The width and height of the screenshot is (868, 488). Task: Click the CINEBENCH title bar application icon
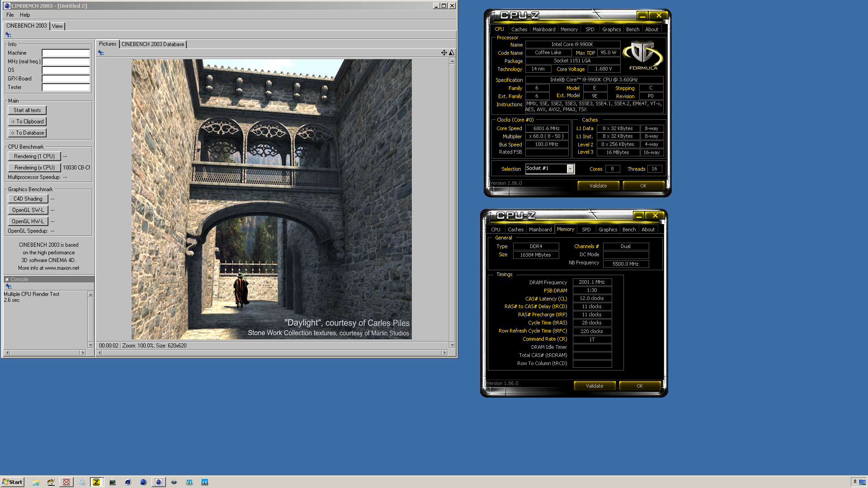pyautogui.click(x=7, y=6)
